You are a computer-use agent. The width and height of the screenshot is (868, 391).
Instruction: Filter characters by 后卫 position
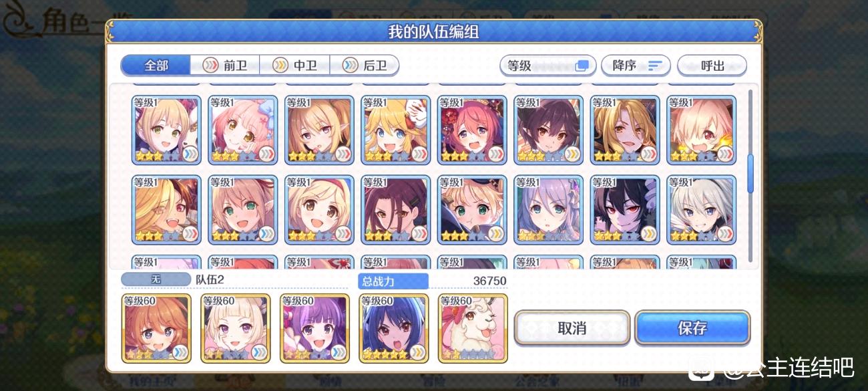pos(365,66)
